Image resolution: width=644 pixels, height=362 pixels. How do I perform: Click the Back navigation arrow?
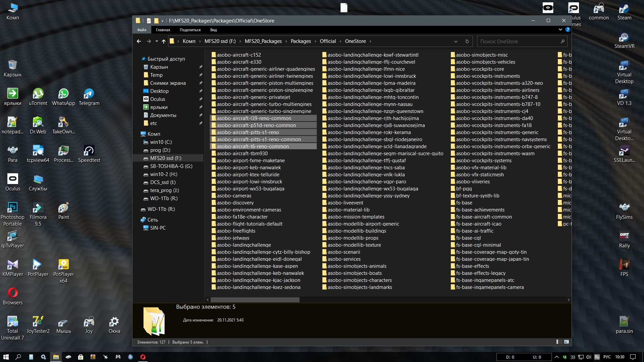[139, 41]
